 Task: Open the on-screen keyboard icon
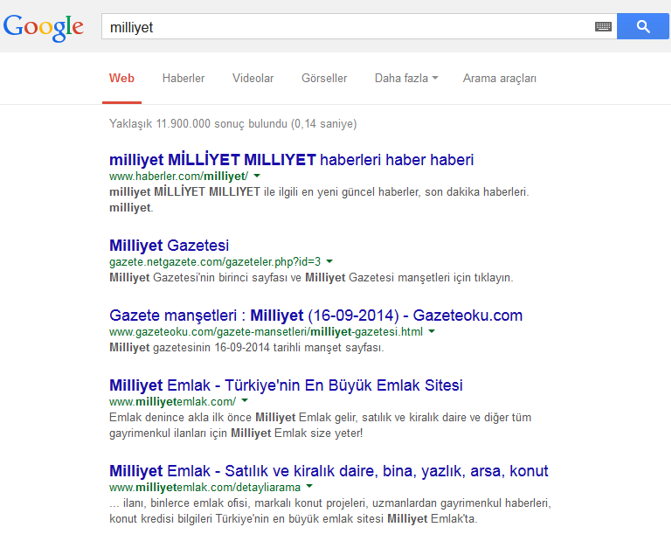(x=603, y=27)
